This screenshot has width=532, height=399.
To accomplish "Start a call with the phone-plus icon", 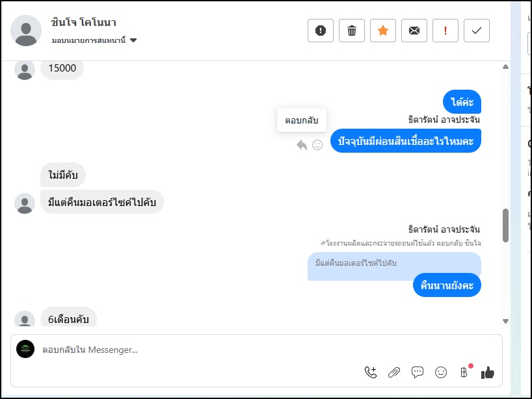I will [371, 372].
